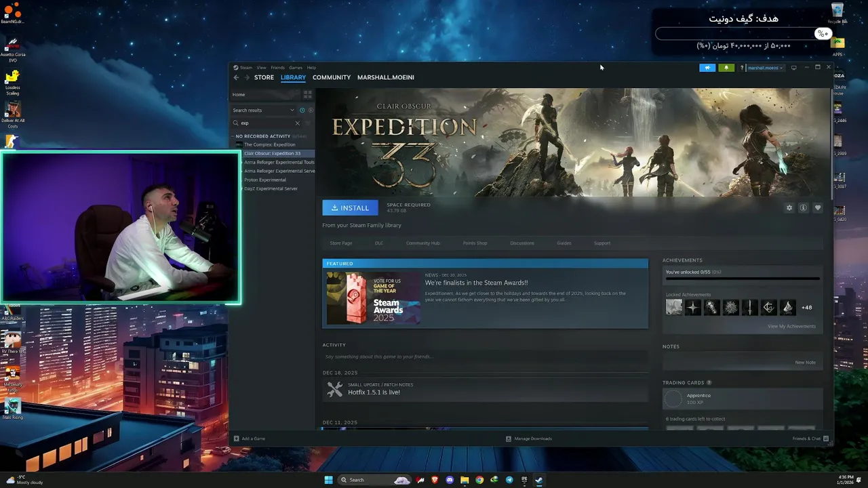Open Manage Downloads at the bottom
The height and width of the screenshot is (488, 868).
(x=529, y=439)
